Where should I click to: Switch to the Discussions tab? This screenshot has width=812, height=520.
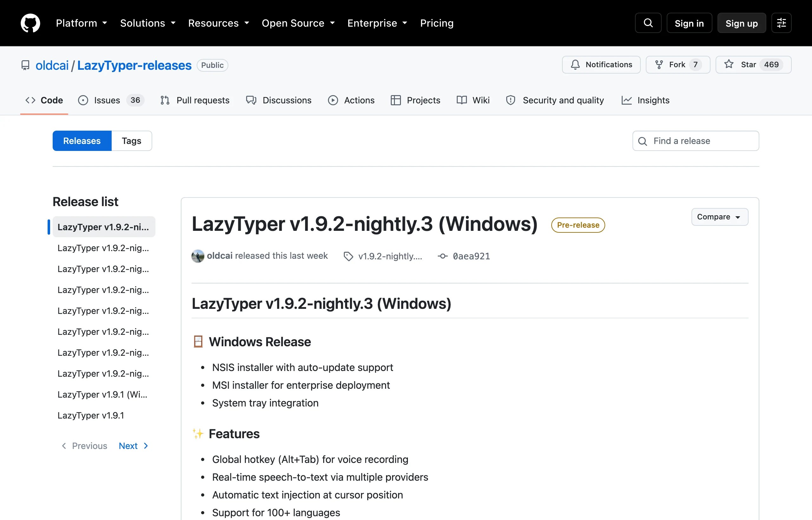279,100
